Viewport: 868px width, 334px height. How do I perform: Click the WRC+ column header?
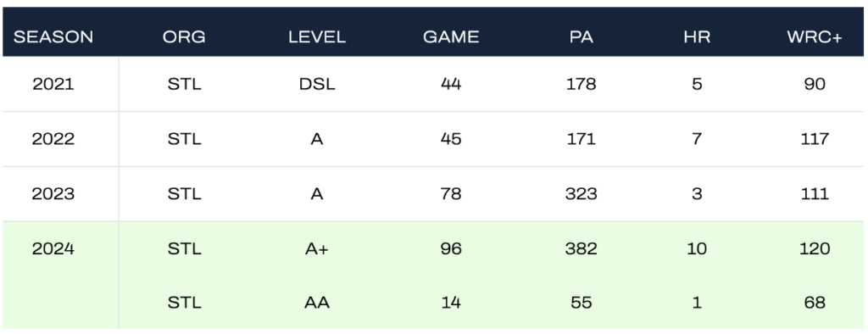coord(815,37)
